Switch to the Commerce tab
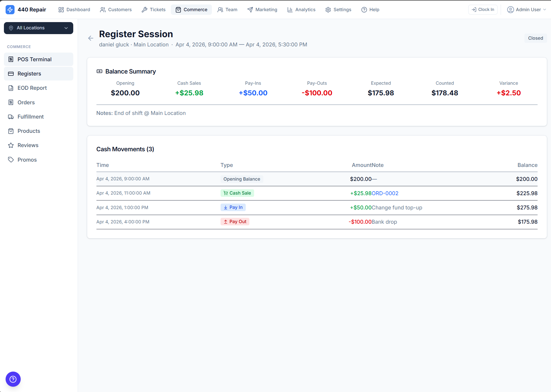 pos(191,10)
